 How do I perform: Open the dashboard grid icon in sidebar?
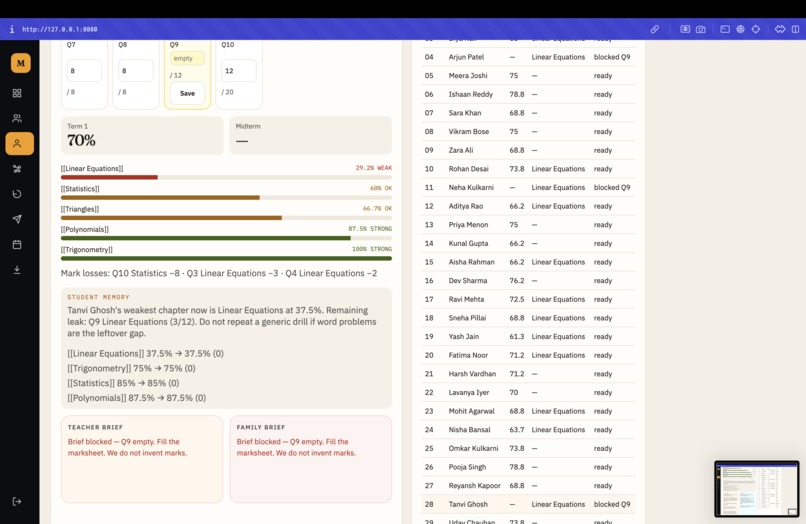click(x=17, y=93)
